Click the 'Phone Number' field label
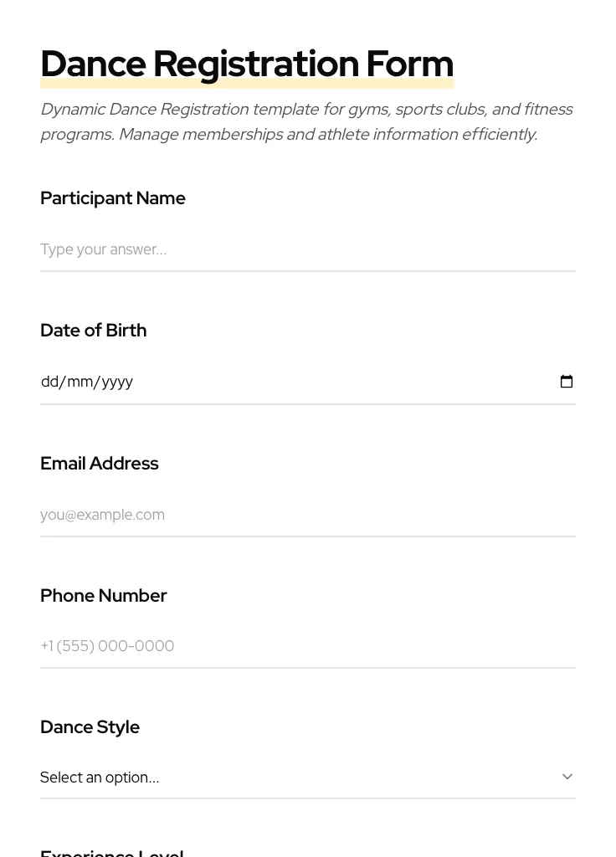 click(x=103, y=596)
